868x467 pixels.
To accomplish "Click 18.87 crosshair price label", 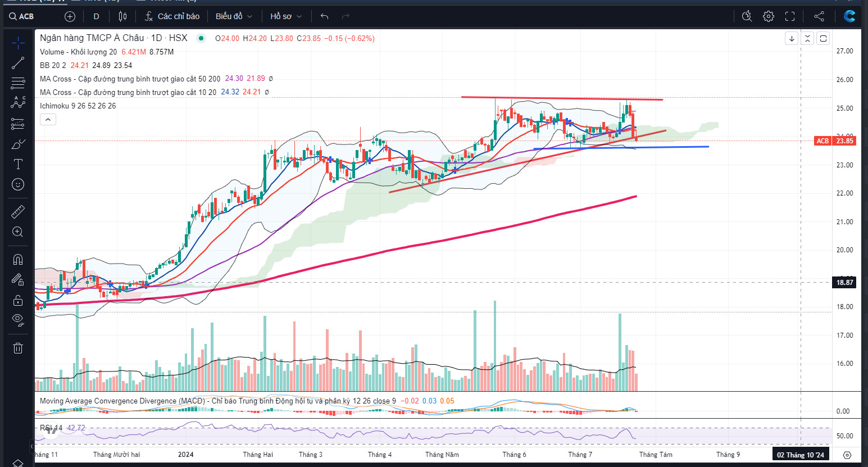I will pyautogui.click(x=844, y=282).
